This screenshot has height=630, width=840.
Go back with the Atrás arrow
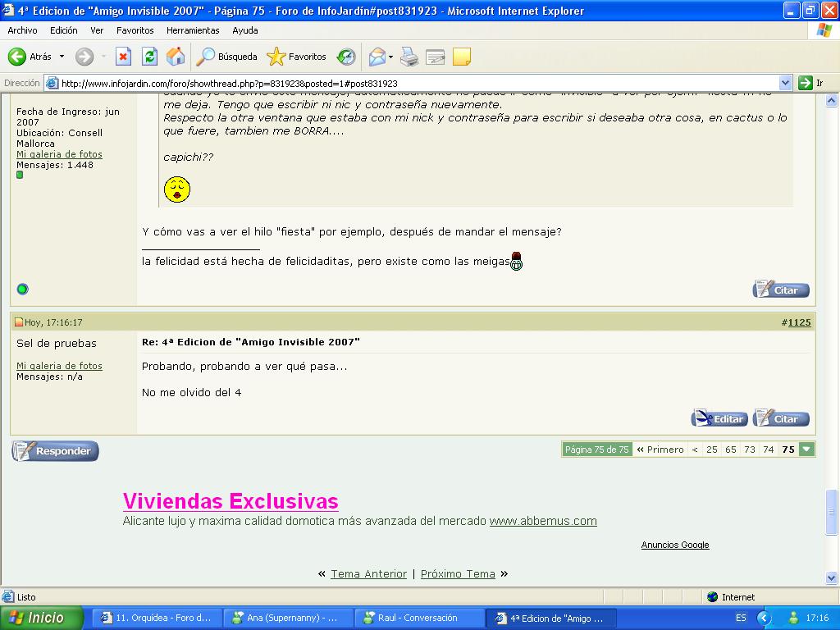coord(30,57)
